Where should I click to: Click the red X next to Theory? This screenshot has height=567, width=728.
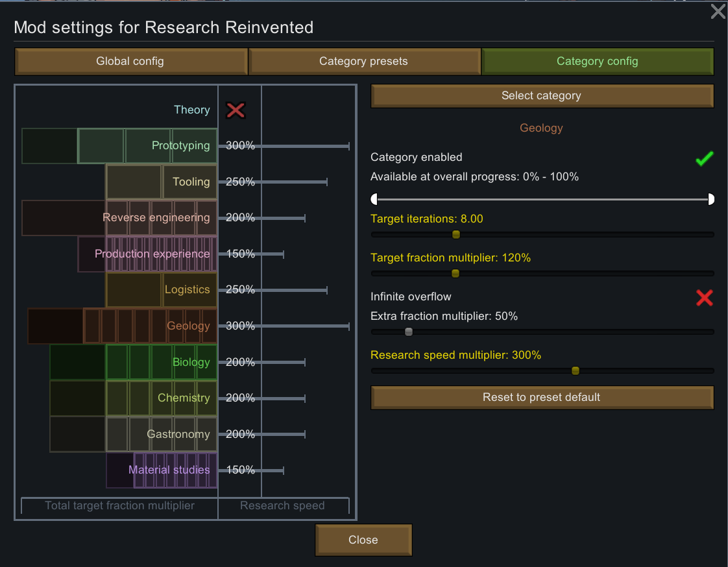coord(236,110)
